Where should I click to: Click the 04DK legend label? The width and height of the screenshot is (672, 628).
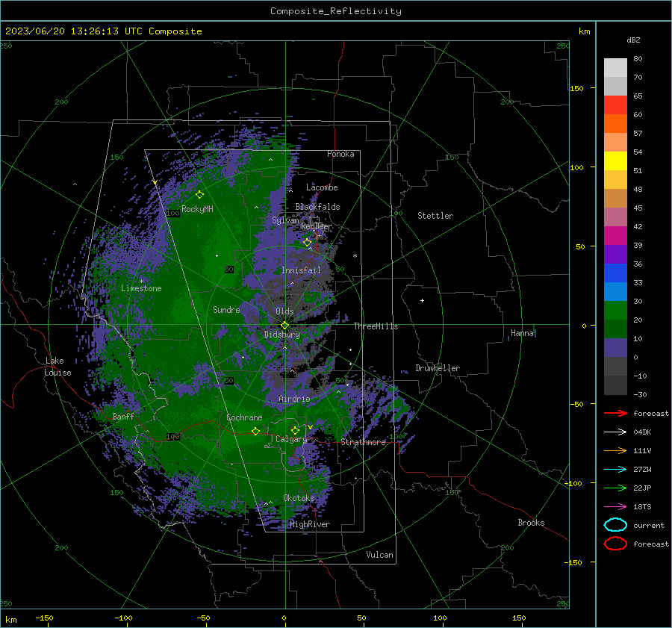click(642, 432)
